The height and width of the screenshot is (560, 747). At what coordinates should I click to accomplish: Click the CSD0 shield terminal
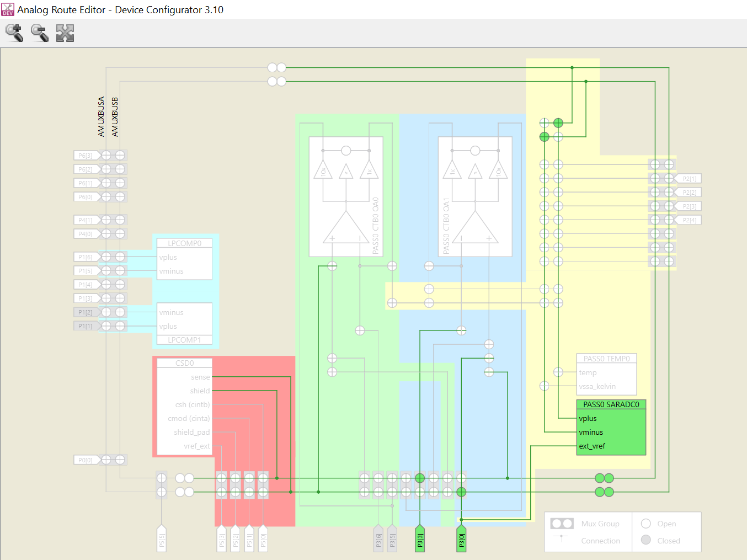coord(200,391)
